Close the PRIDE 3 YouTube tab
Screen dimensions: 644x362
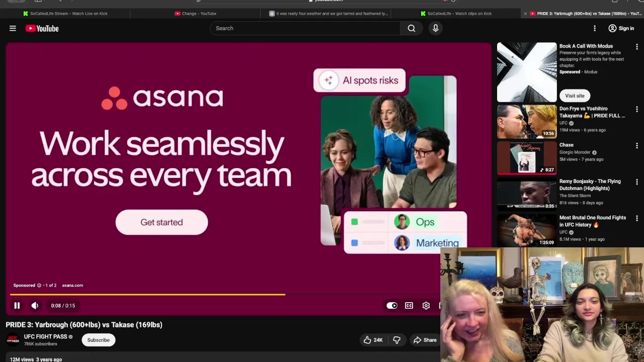coord(525,14)
